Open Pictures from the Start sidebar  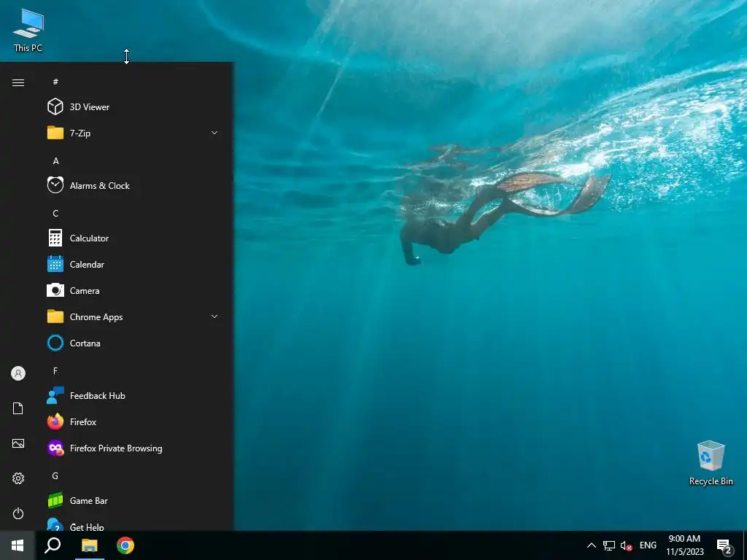(x=18, y=443)
